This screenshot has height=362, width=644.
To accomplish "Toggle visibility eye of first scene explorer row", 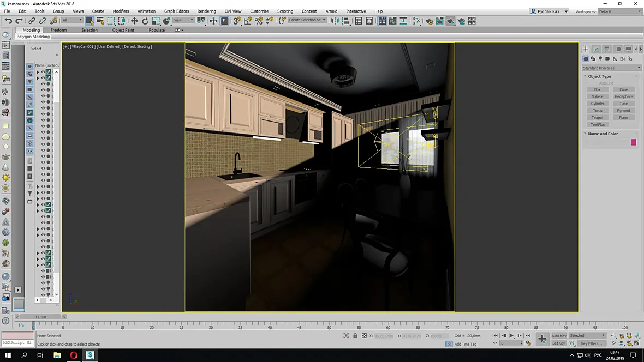I will pyautogui.click(x=43, y=72).
